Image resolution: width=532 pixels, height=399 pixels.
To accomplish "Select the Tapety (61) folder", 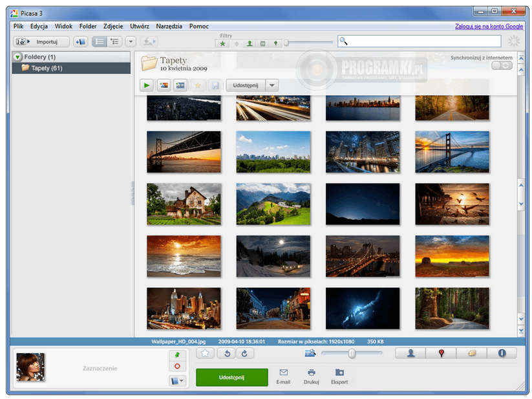I will coord(71,68).
